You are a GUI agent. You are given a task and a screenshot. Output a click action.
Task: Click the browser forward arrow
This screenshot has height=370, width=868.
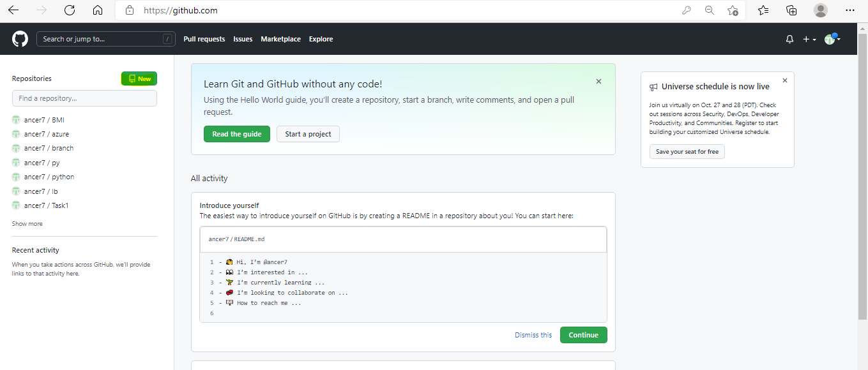42,10
